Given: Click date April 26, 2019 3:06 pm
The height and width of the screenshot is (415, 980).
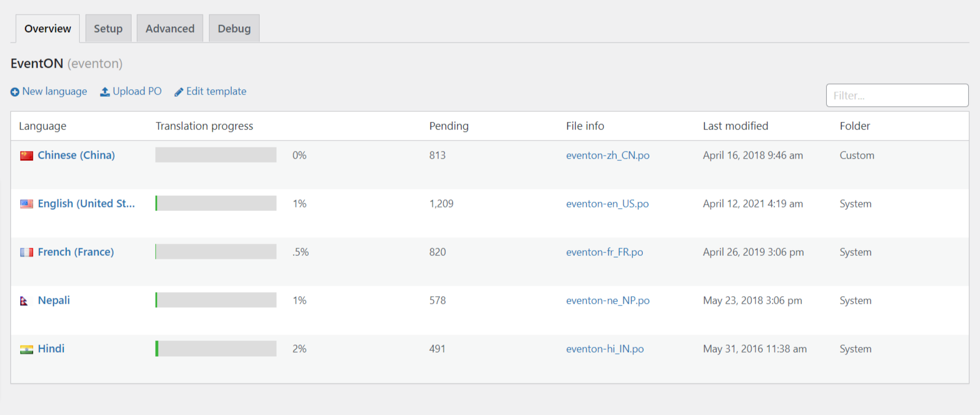Looking at the screenshot, I should tap(753, 252).
